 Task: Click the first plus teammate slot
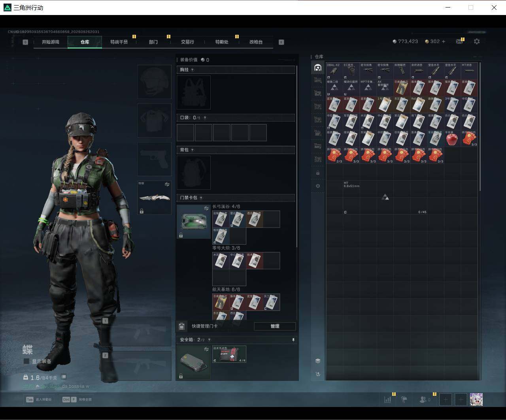tap(446, 399)
